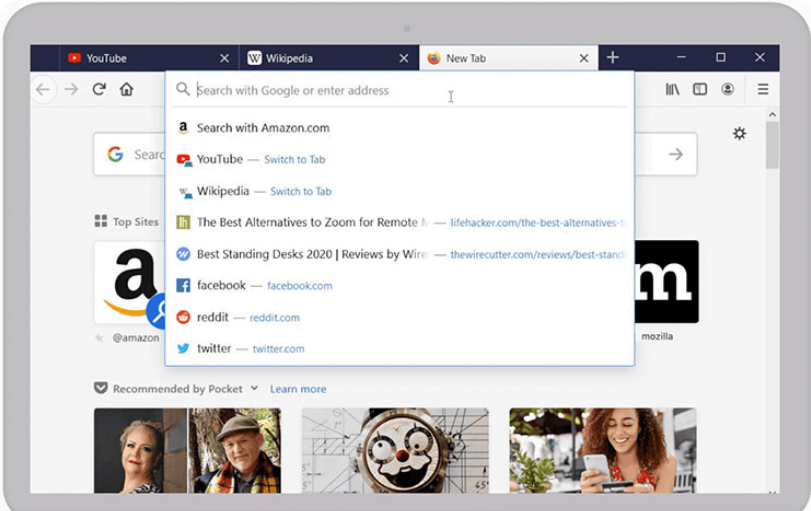
Task: Click the mozilla label under tile
Action: pyautogui.click(x=657, y=336)
